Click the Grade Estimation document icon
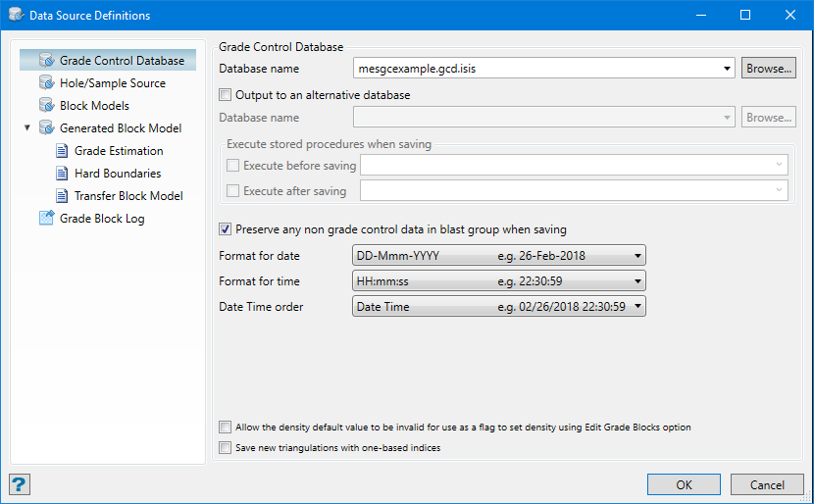 pyautogui.click(x=61, y=151)
